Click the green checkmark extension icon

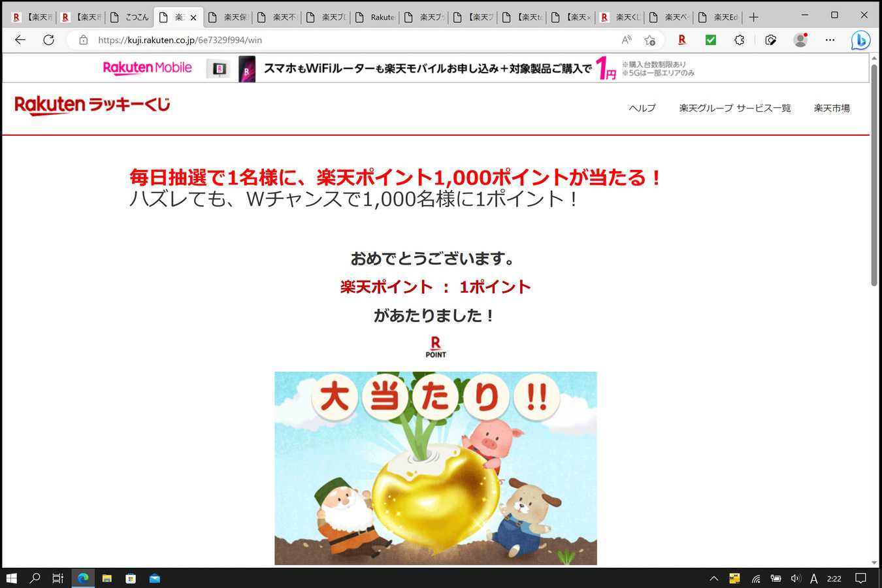[x=710, y=40]
